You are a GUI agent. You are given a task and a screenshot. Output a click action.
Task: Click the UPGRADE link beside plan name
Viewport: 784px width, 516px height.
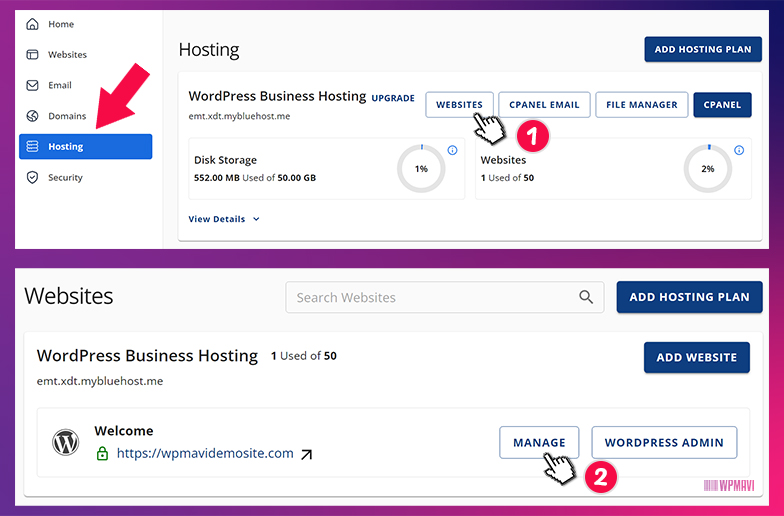393,99
